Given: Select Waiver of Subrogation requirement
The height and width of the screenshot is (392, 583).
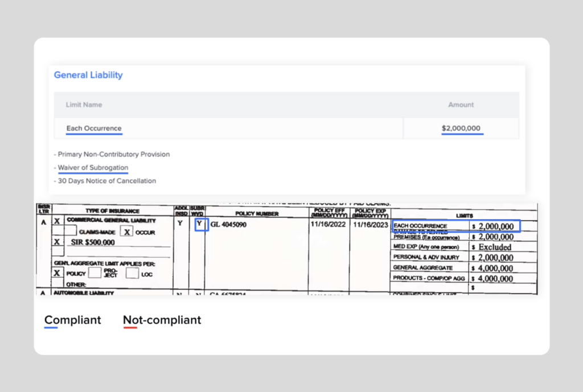Looking at the screenshot, I should (93, 168).
